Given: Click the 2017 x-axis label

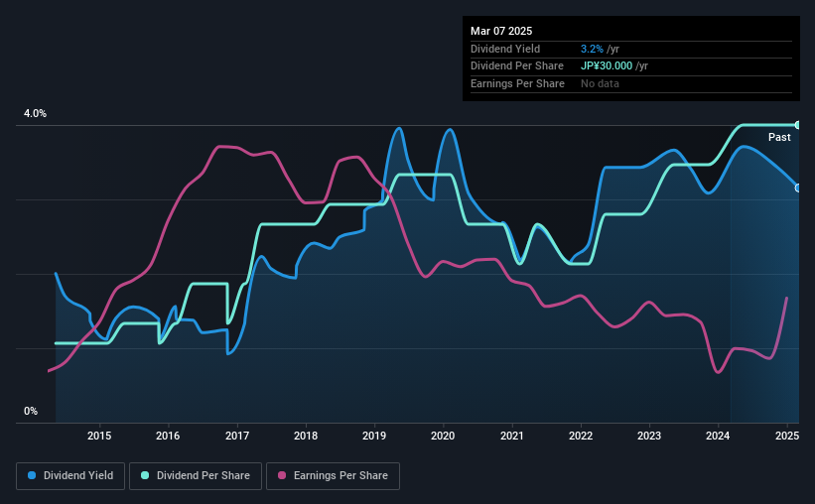Looking at the screenshot, I should (237, 436).
